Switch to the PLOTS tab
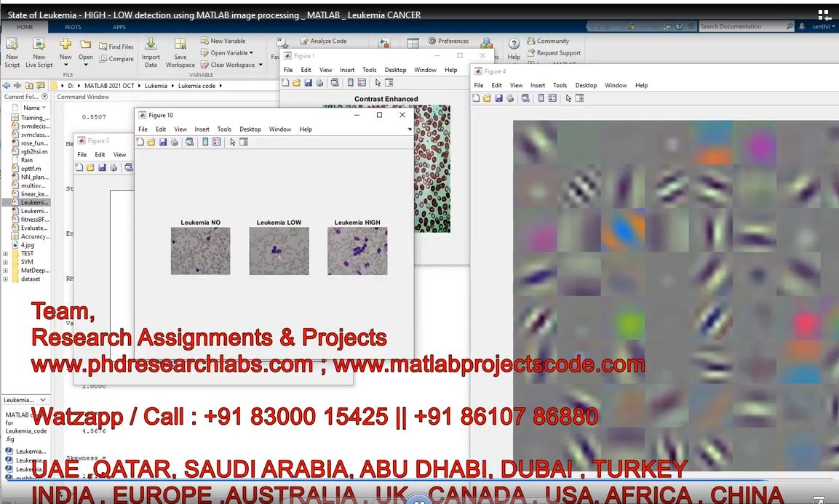Screen dimensions: 839x504 point(73,27)
